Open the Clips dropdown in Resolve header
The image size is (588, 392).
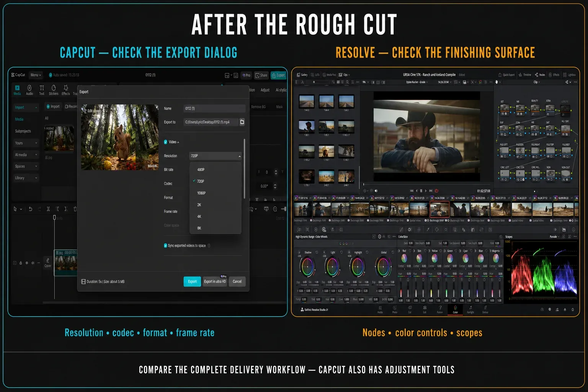point(344,75)
